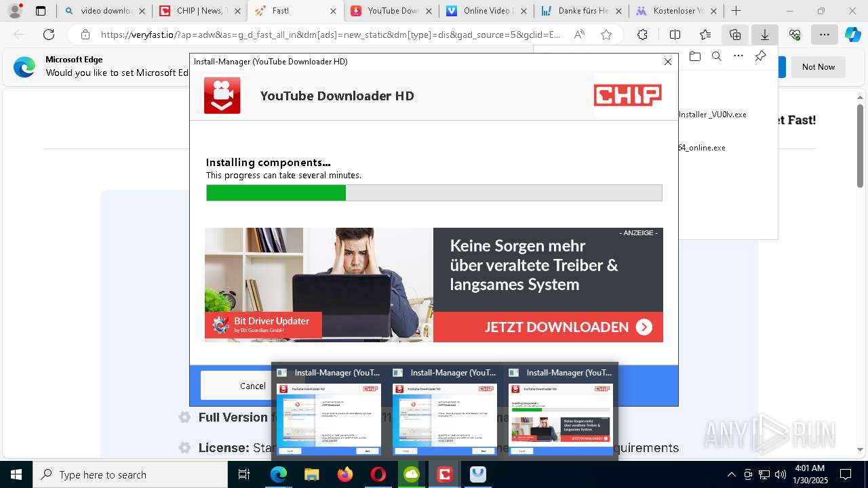This screenshot has height=488, width=868.
Task: Refresh the page in Edge
Action: [49, 35]
